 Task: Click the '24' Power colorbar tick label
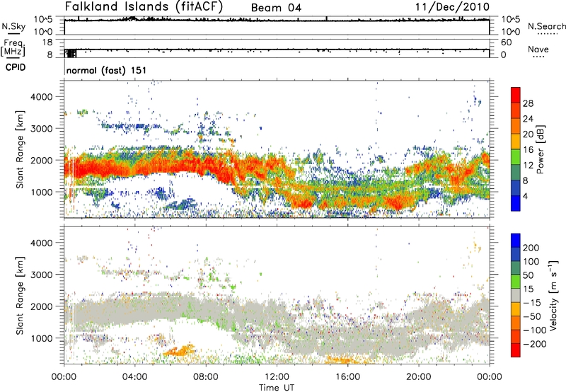tap(528, 119)
